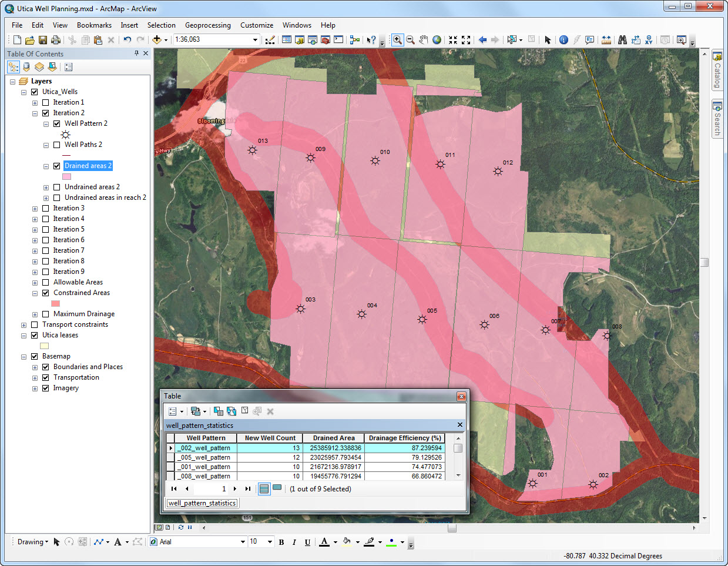Open the map scale dropdown
Image resolution: width=728 pixels, height=566 pixels.
pyautogui.click(x=255, y=40)
